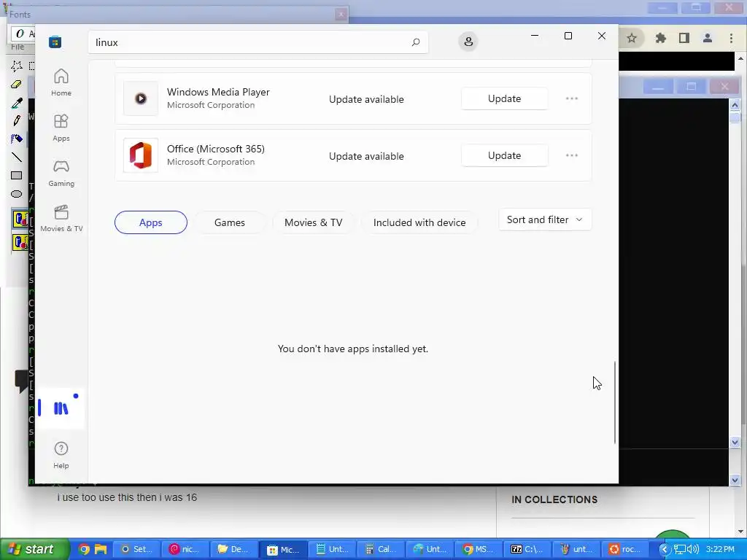
Task: Update Office (Microsoft 365)
Action: tap(505, 155)
